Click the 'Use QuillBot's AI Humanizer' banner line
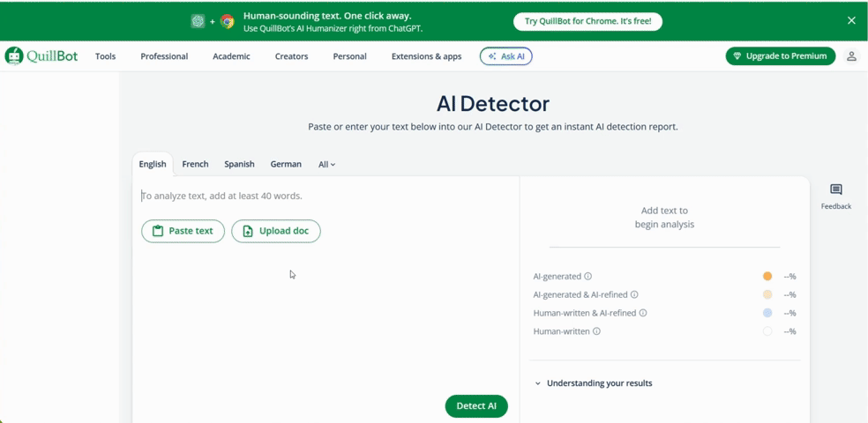868x423 pixels. [333, 29]
